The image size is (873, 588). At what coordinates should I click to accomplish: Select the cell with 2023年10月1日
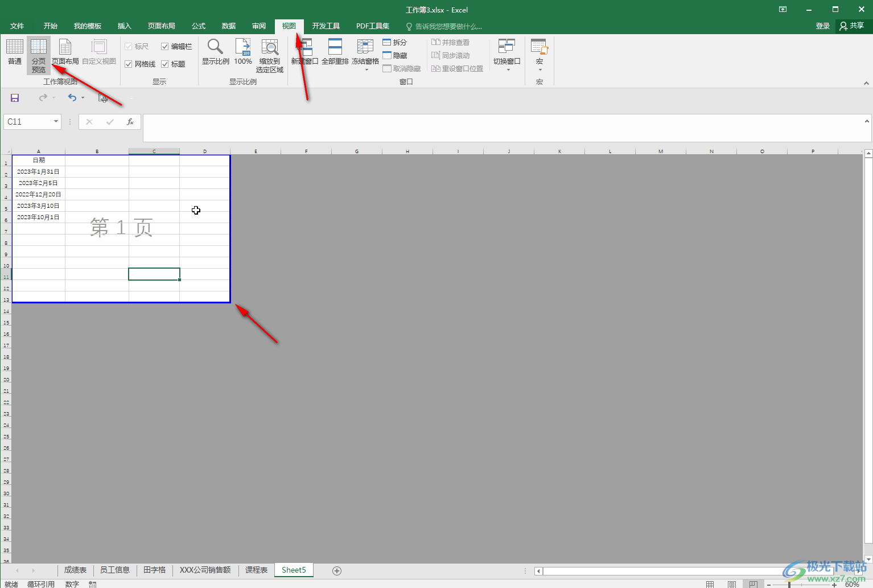39,217
